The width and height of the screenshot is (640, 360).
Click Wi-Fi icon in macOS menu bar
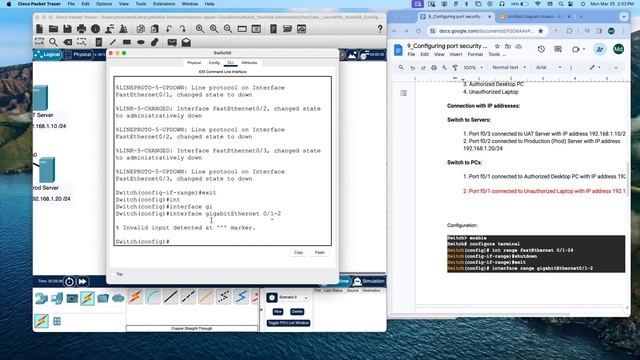pyautogui.click(x=538, y=4)
